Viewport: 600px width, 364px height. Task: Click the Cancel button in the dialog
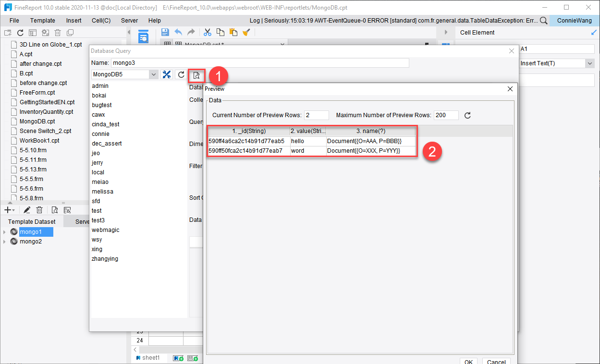click(x=496, y=362)
